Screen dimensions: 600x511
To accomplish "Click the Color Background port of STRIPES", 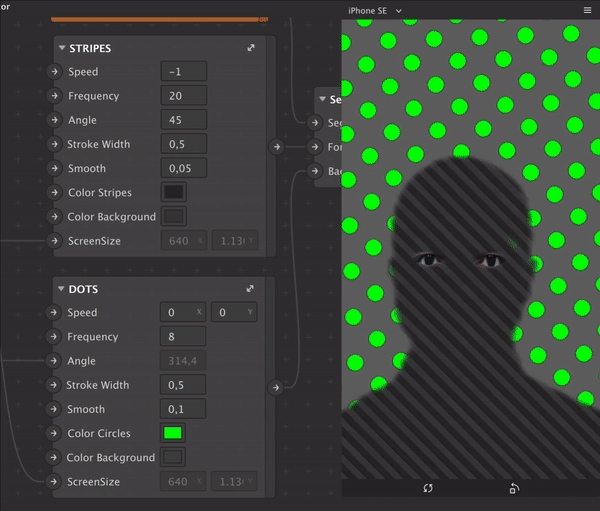I will pyautogui.click(x=55, y=217).
